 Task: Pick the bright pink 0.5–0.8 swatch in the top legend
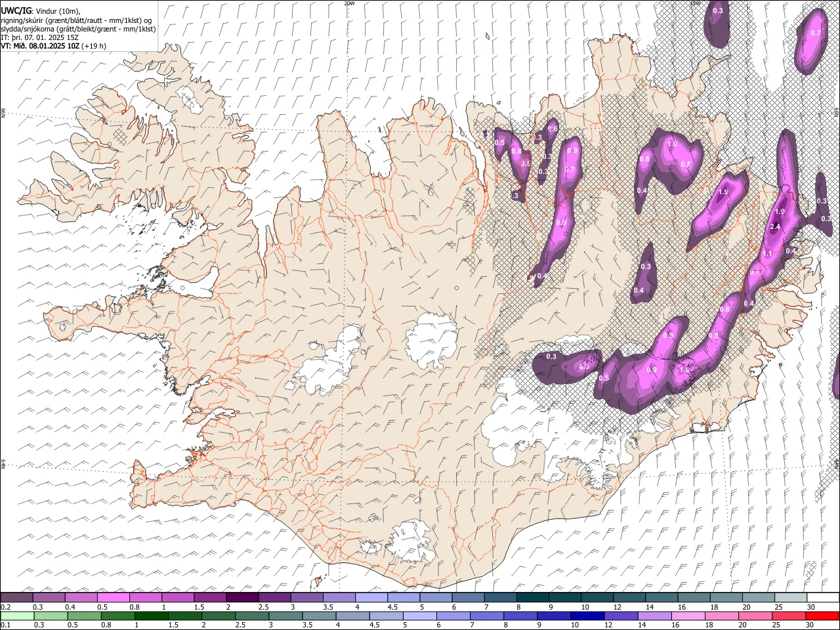[x=114, y=598]
